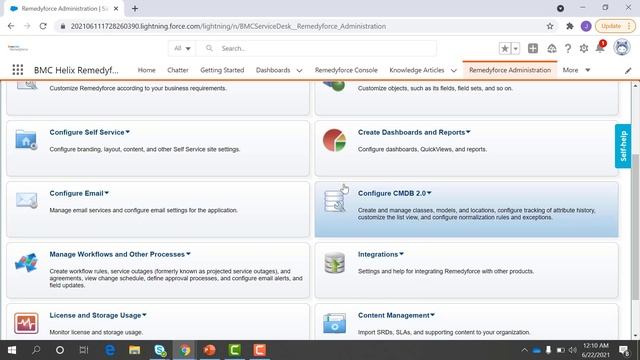The height and width of the screenshot is (360, 640).
Task: Open Salesforce Help question mark icon
Action: (568, 49)
